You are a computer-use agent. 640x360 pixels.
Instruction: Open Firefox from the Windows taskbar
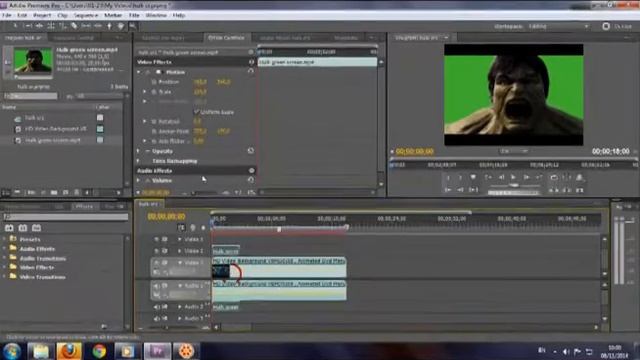69,351
